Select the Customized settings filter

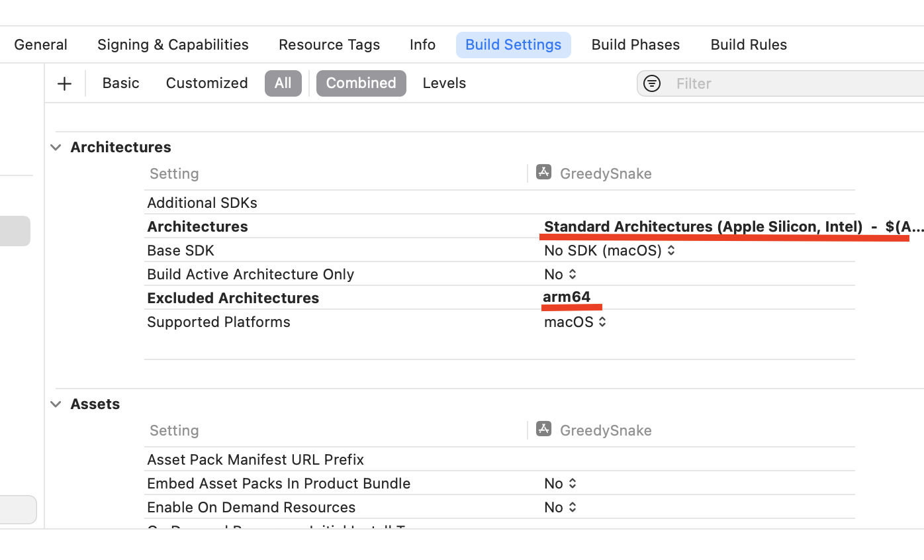point(207,83)
